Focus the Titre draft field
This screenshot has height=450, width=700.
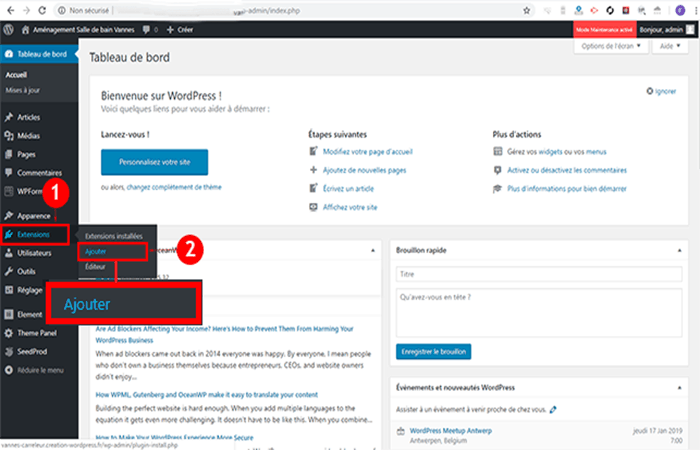539,274
